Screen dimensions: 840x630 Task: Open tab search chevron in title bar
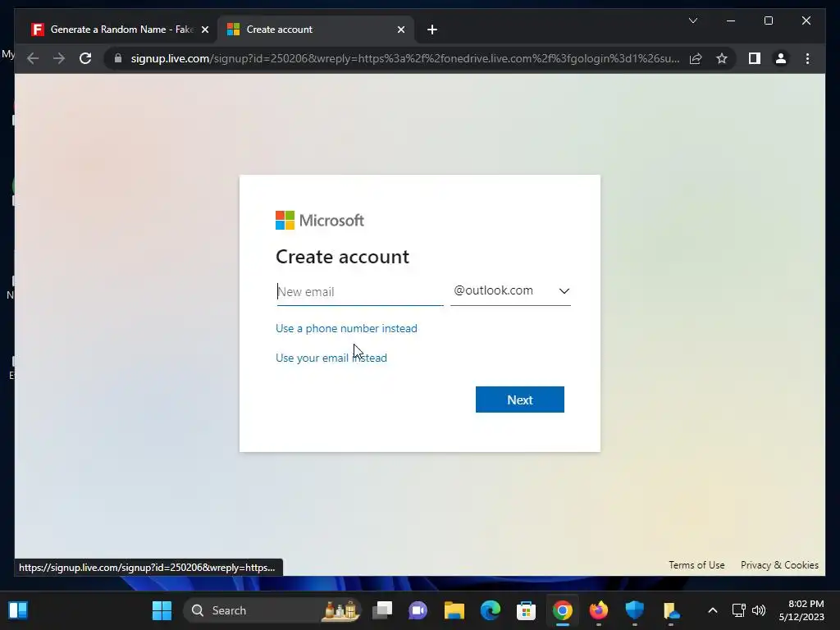692,21
